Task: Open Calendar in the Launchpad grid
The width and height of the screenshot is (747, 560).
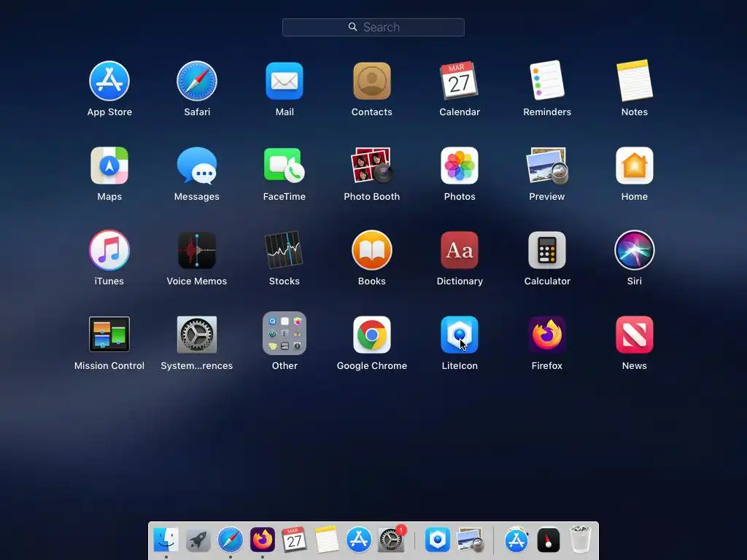Action: [x=460, y=81]
